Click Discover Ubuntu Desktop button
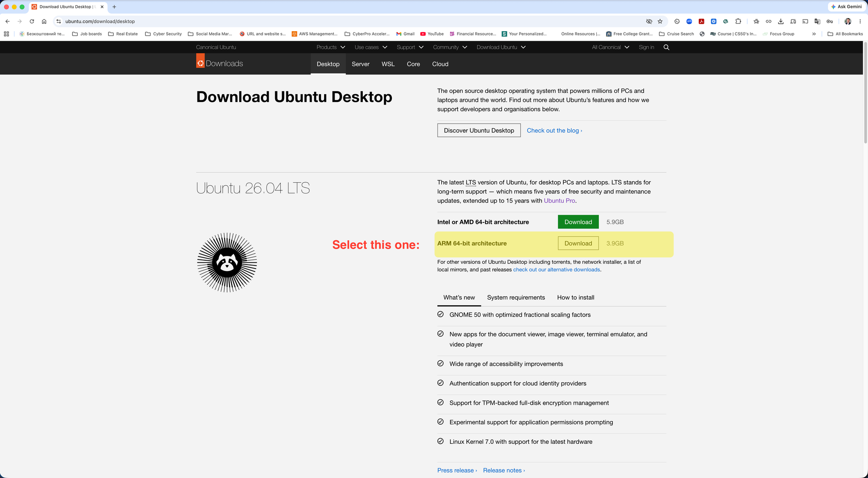868x478 pixels. pos(479,131)
